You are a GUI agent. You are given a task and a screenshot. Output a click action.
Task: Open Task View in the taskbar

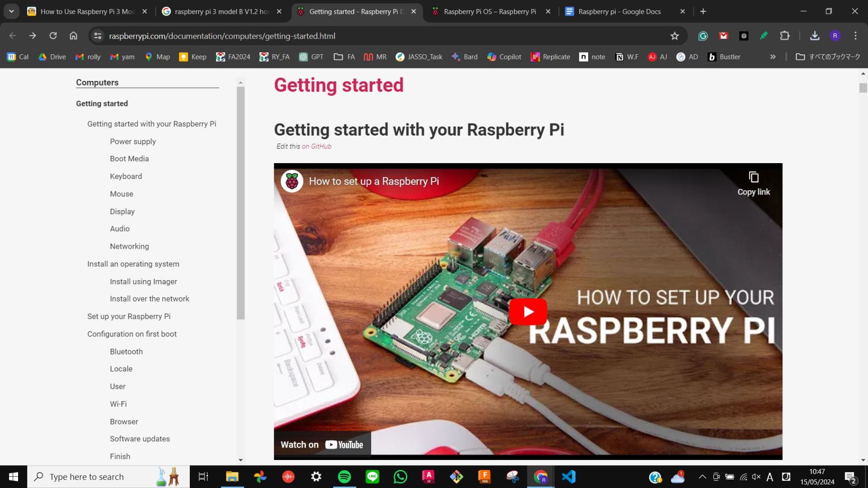(x=203, y=477)
